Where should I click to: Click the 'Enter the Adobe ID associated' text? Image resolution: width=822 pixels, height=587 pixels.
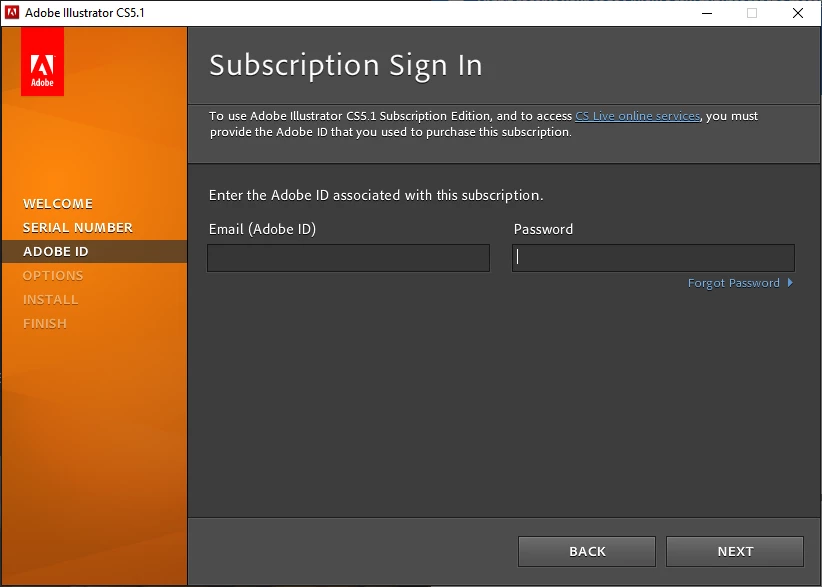(376, 195)
